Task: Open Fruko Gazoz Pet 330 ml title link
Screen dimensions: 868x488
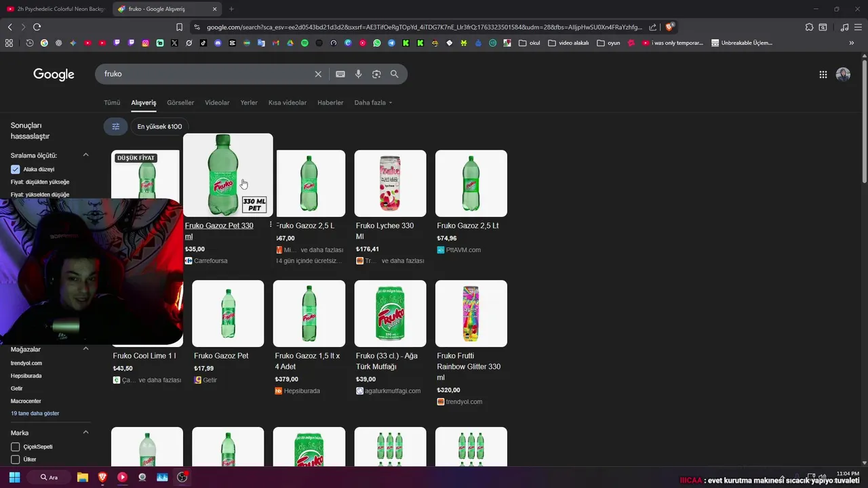Action: click(x=219, y=231)
